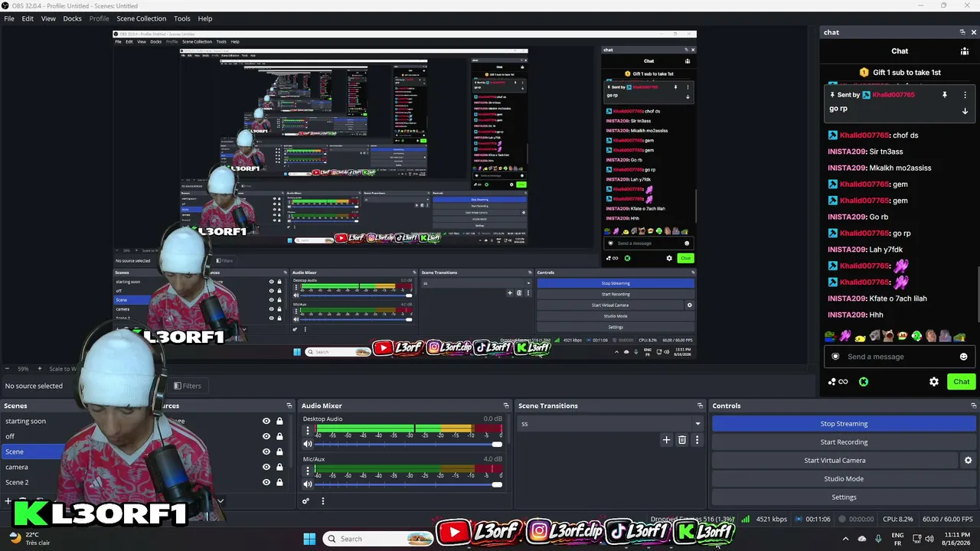Float the Sources dock
The width and height of the screenshot is (980, 551).
pos(289,406)
